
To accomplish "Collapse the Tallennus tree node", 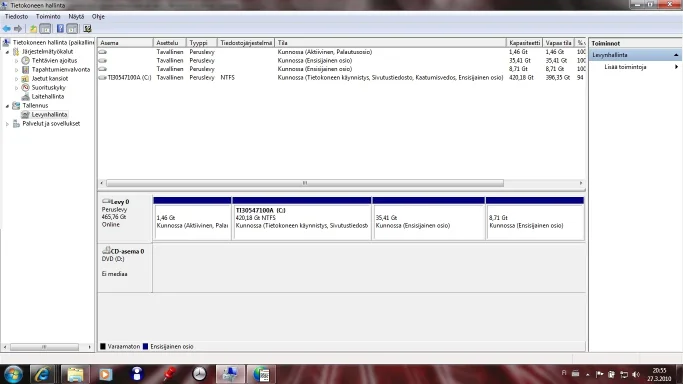I will pyautogui.click(x=7, y=106).
